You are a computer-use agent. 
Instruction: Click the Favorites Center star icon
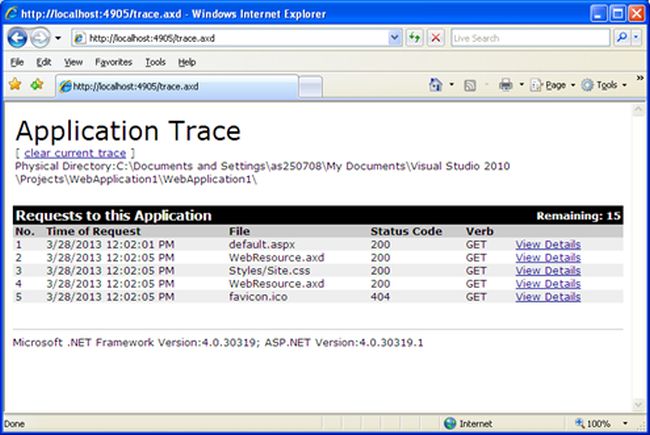pyautogui.click(x=15, y=85)
